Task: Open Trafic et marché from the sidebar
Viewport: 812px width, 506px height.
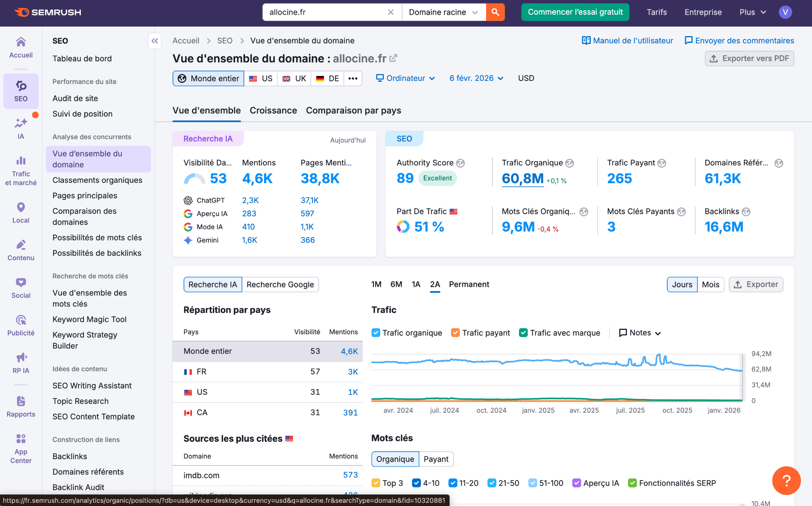Action: point(21,171)
